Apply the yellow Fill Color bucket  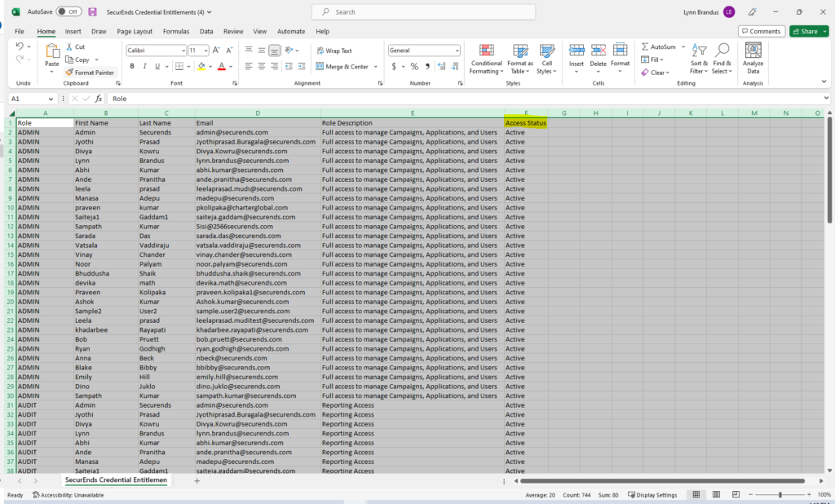[201, 66]
